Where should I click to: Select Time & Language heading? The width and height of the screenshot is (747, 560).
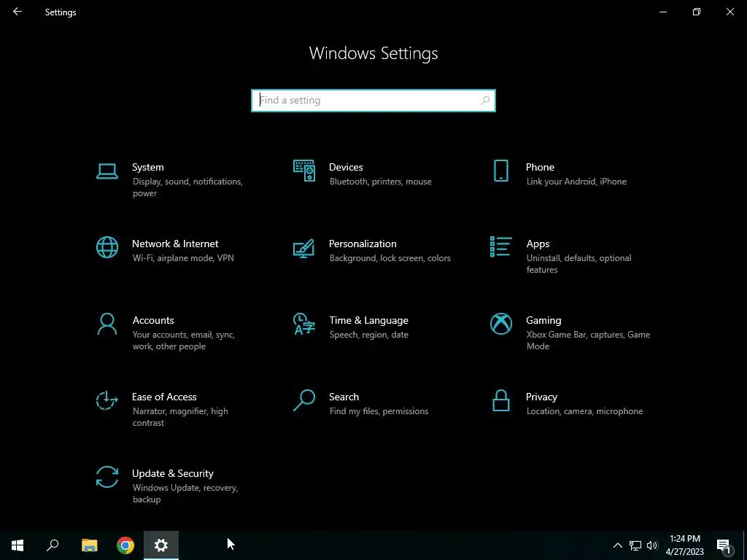(x=368, y=321)
